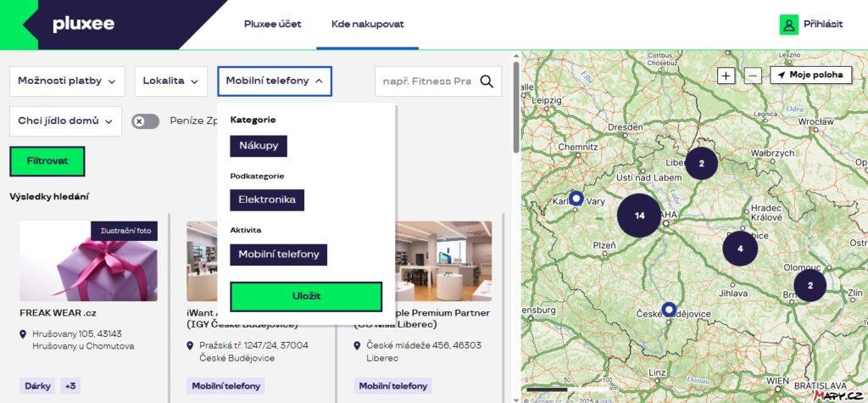This screenshot has width=868, height=403.
Task: Zoom in on the map
Action: click(x=726, y=76)
